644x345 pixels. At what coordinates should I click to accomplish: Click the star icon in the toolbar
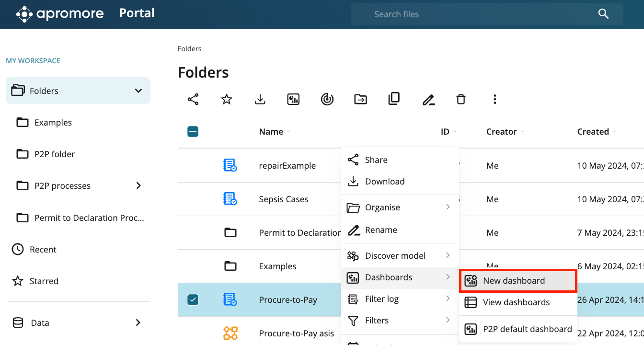(227, 99)
